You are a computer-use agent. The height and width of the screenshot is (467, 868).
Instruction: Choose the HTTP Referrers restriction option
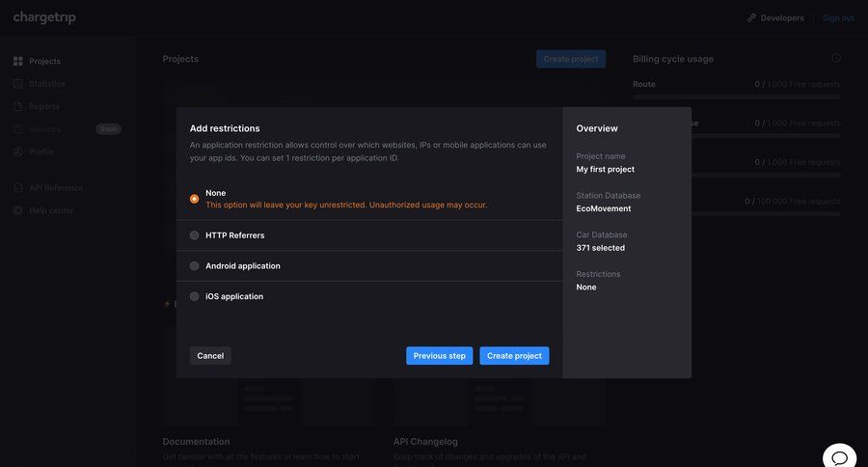coord(194,235)
